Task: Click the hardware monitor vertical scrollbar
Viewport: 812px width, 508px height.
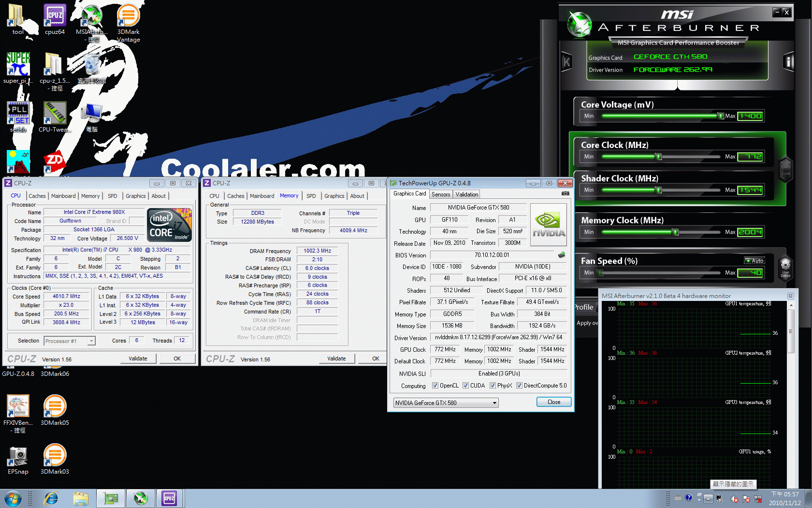Action: coord(791,331)
